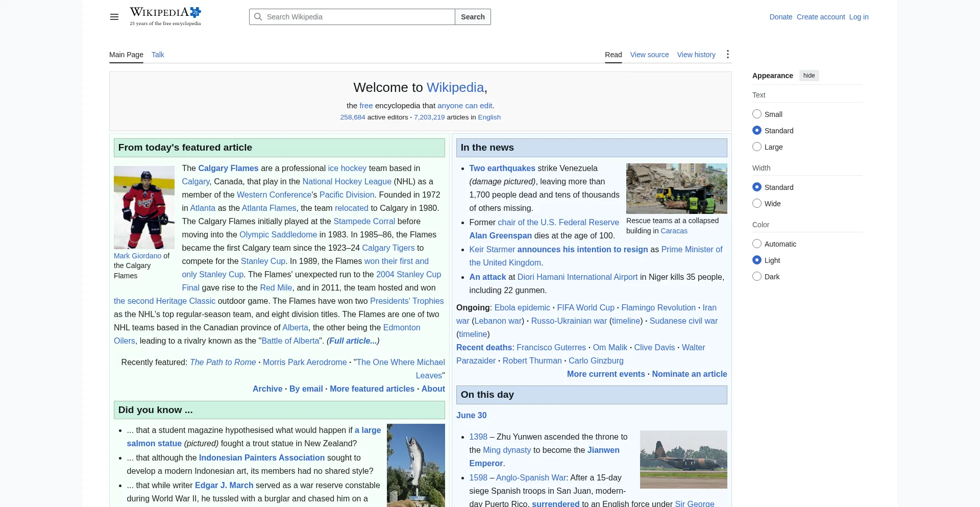The image size is (980, 507).
Task: Click the anyone can edit link
Action: [464, 106]
